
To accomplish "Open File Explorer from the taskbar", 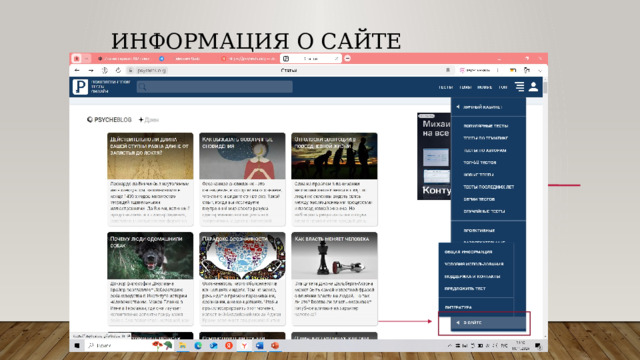I will tap(182, 346).
